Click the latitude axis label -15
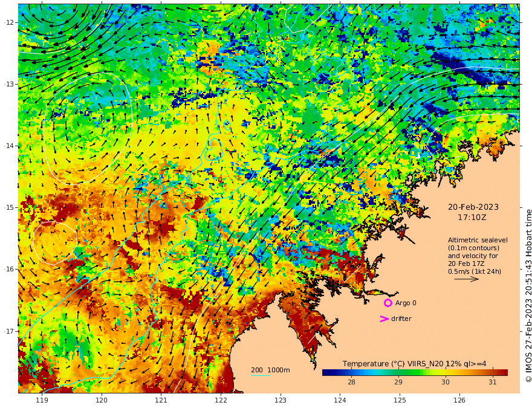The width and height of the screenshot is (532, 411). click(x=10, y=207)
